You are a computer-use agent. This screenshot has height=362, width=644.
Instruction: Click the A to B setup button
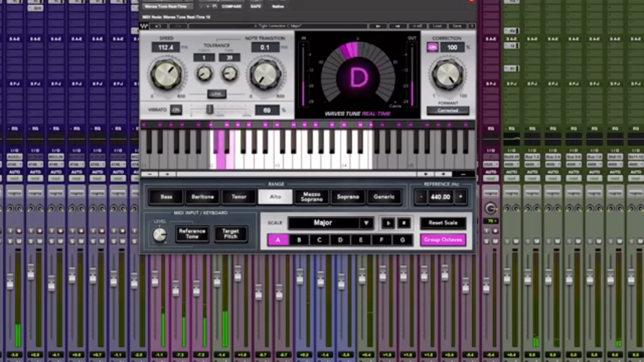pos(417,26)
